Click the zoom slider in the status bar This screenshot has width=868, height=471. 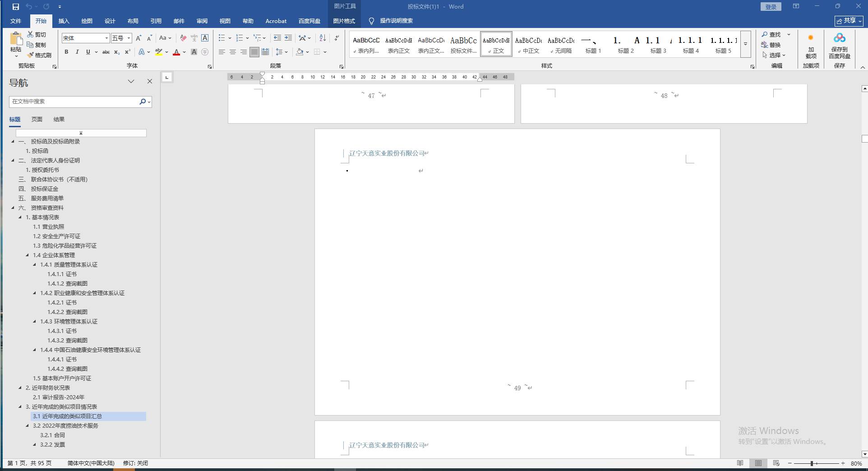816,463
